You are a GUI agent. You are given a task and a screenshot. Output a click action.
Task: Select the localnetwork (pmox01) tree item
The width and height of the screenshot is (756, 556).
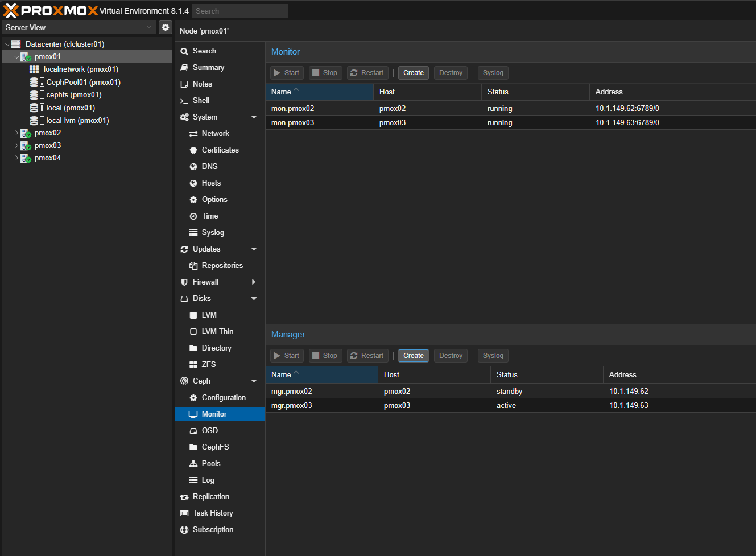click(81, 69)
